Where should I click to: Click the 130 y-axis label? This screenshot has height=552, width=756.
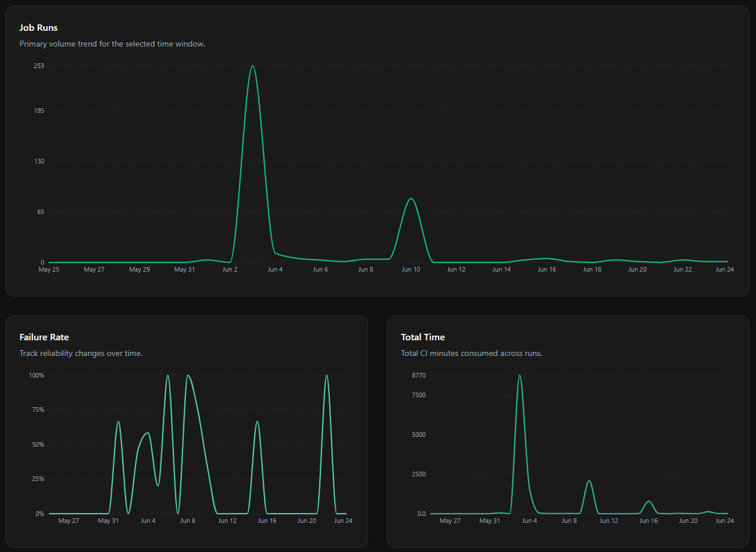(x=39, y=161)
